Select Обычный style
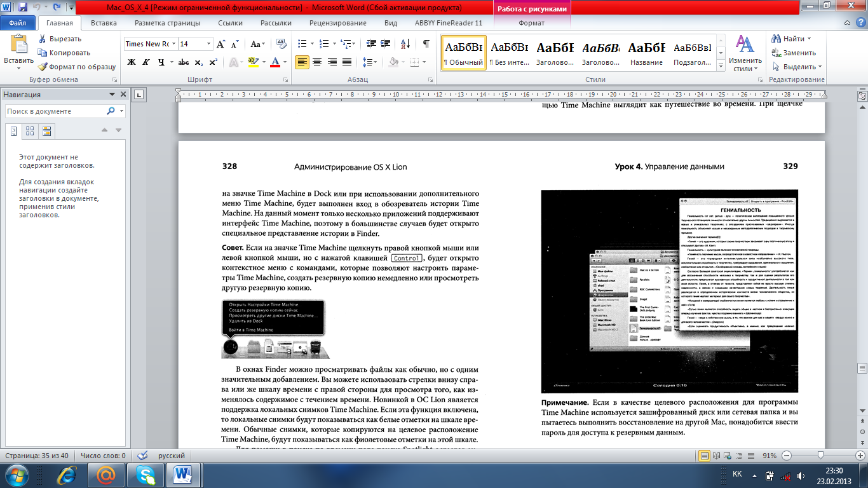The image size is (868, 488). click(463, 53)
